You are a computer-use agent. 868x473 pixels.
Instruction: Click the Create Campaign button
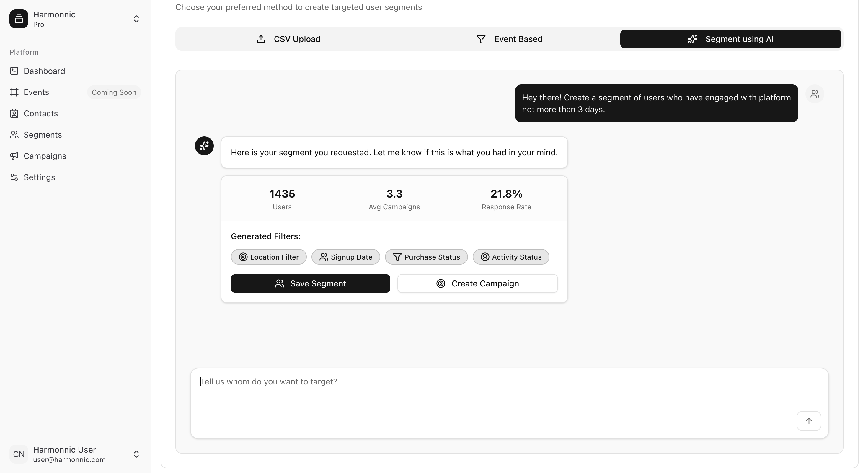pyautogui.click(x=477, y=283)
